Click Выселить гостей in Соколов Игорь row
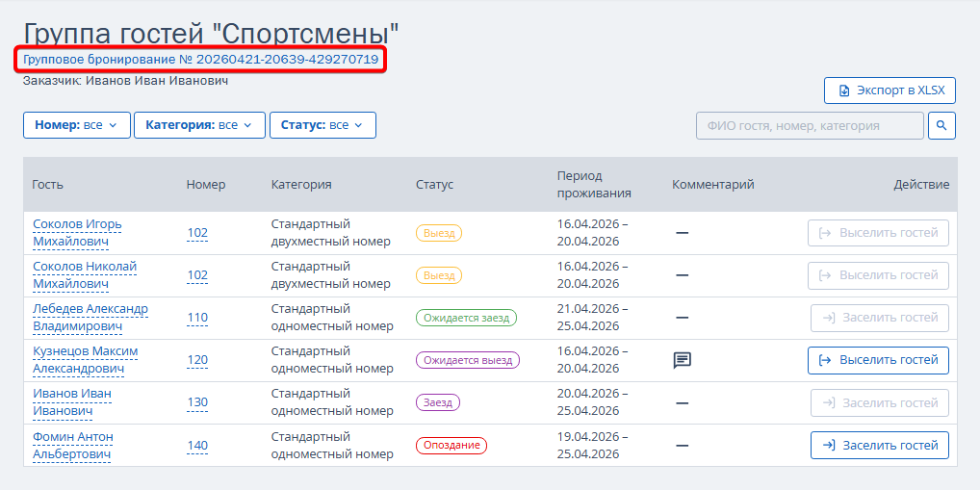 [878, 233]
